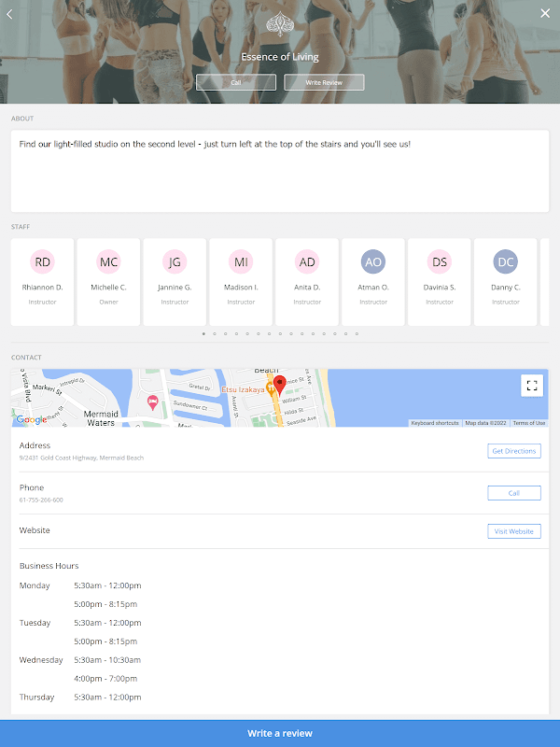The width and height of the screenshot is (560, 747).
Task: Select Anita D. name label
Action: [x=307, y=288]
